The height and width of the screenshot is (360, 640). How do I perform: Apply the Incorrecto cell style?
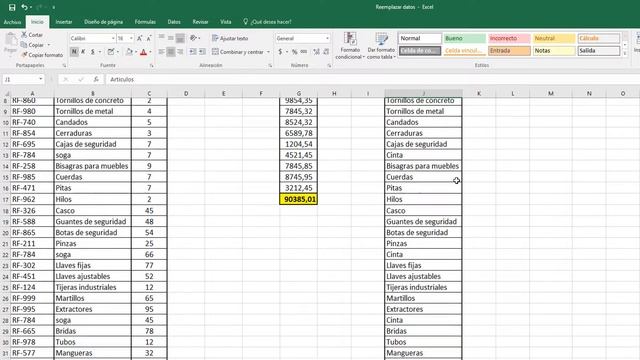(509, 38)
